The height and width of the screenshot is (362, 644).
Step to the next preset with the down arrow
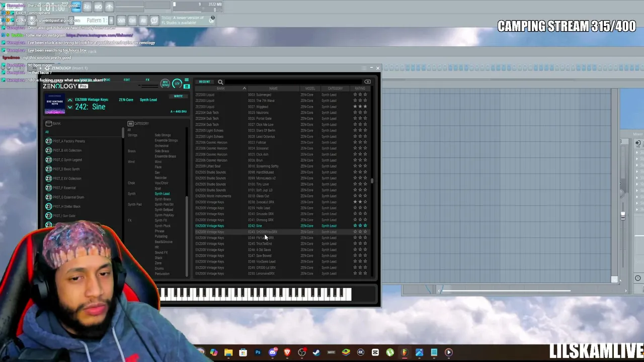point(70,107)
